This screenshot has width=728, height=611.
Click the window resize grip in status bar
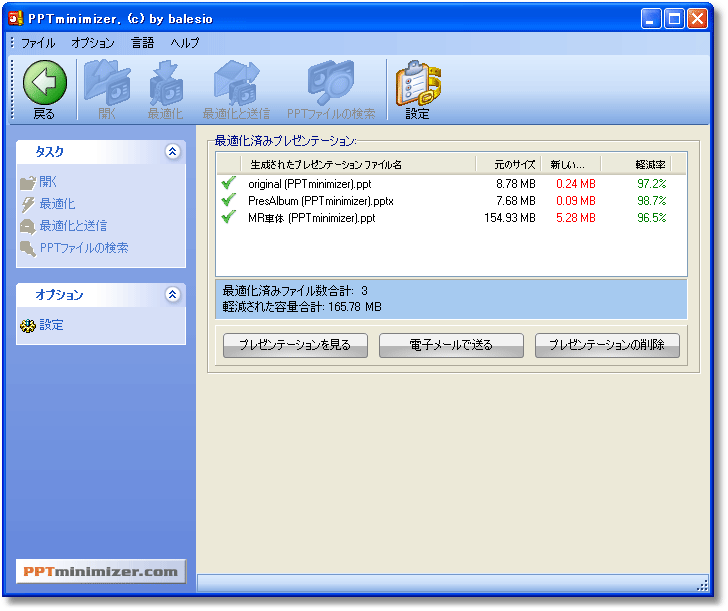pos(702,585)
